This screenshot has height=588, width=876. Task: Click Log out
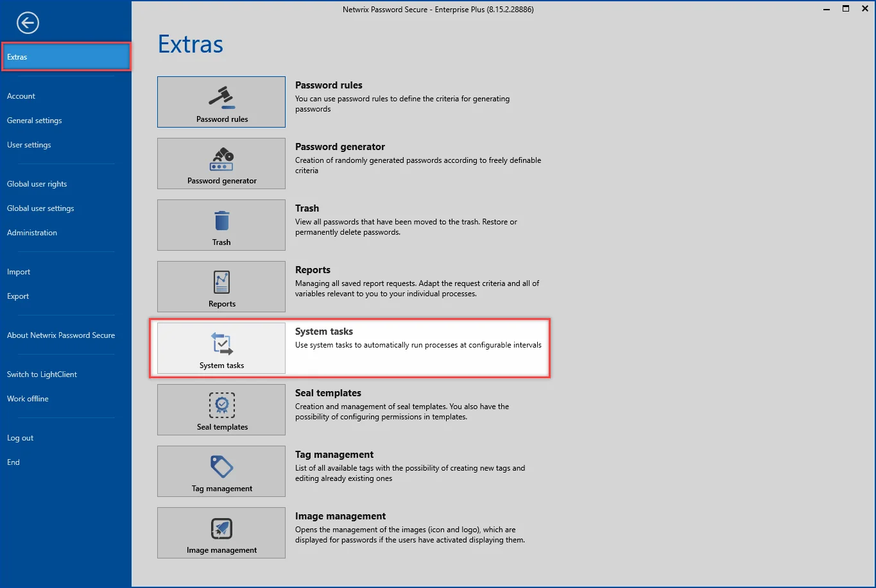[20, 438]
